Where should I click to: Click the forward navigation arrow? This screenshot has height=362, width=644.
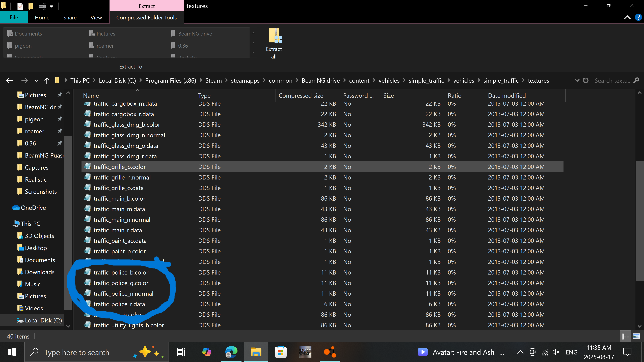(x=24, y=80)
